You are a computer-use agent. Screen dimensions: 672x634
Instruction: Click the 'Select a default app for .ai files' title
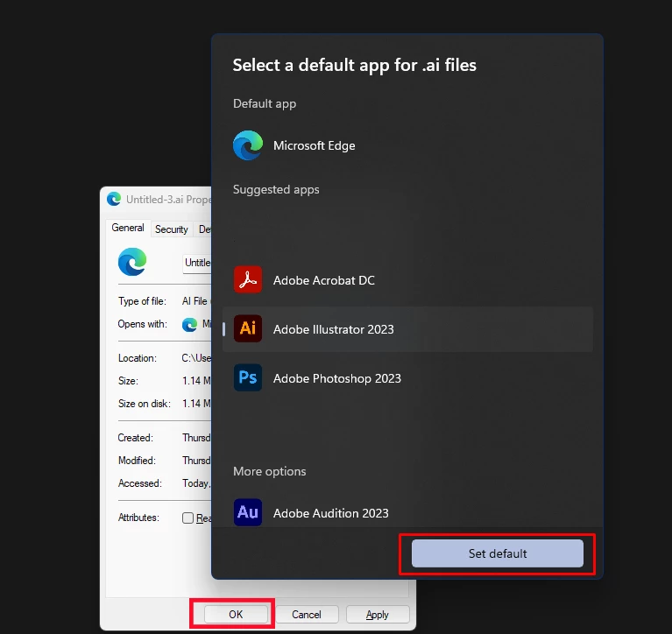pos(355,65)
